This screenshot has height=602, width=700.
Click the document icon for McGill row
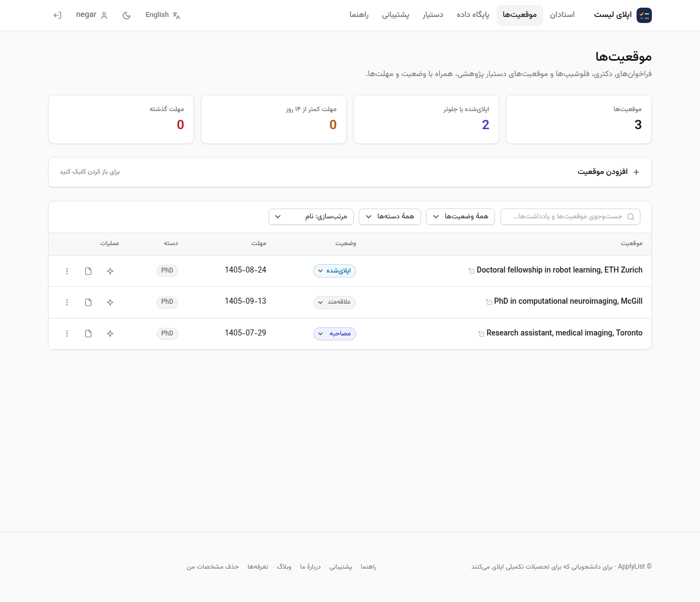89,303
